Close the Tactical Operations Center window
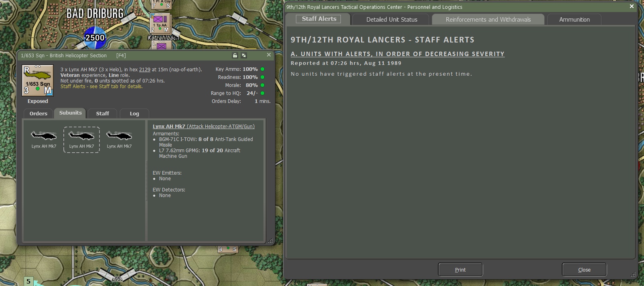The image size is (644, 286). (x=632, y=6)
